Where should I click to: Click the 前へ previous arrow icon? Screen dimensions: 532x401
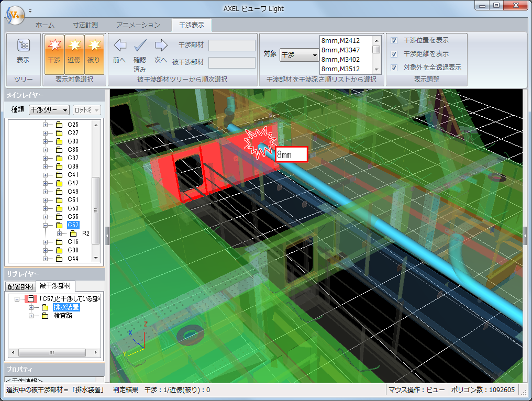pos(119,46)
